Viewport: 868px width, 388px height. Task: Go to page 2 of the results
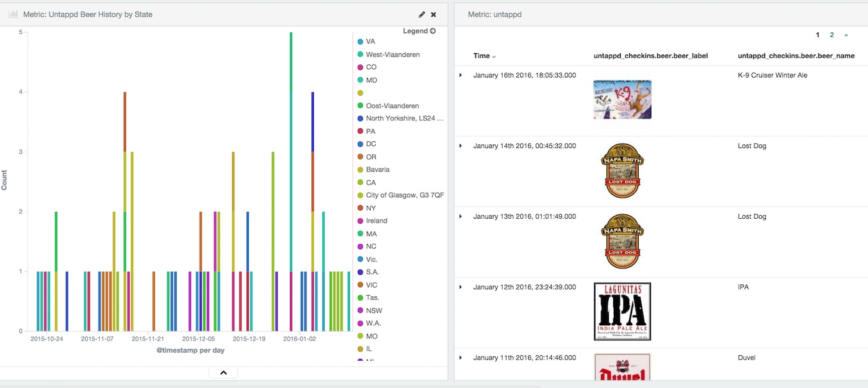832,35
